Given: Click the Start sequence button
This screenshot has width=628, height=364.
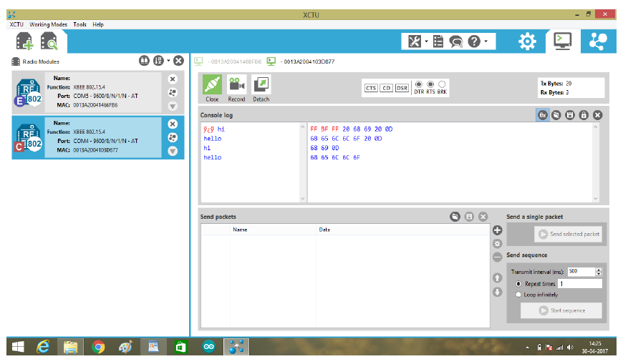Looking at the screenshot, I should click(561, 310).
